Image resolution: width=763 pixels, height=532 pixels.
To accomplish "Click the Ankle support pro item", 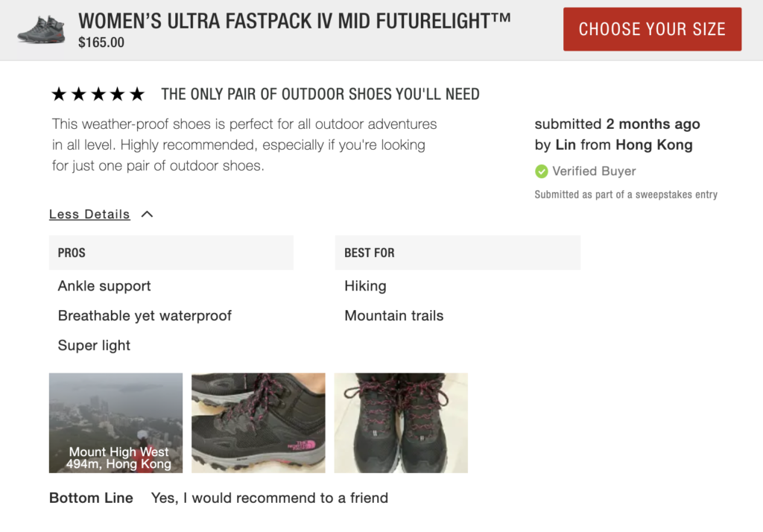I will (x=104, y=286).
